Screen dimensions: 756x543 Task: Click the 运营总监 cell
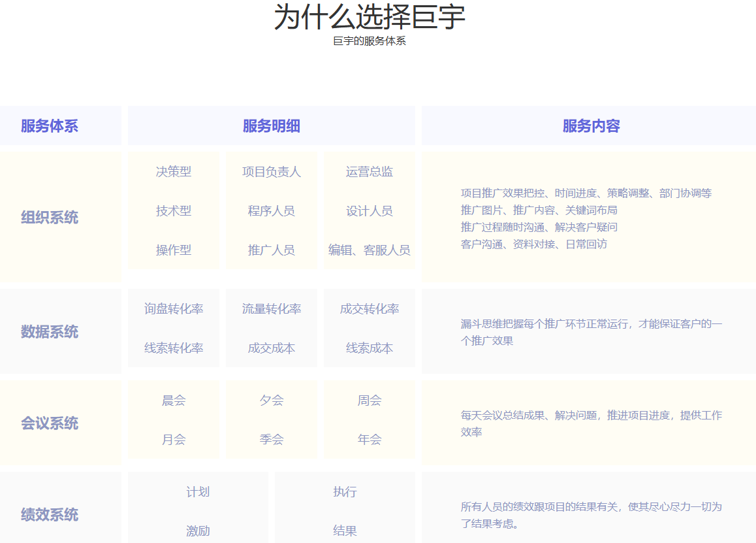pyautogui.click(x=370, y=171)
